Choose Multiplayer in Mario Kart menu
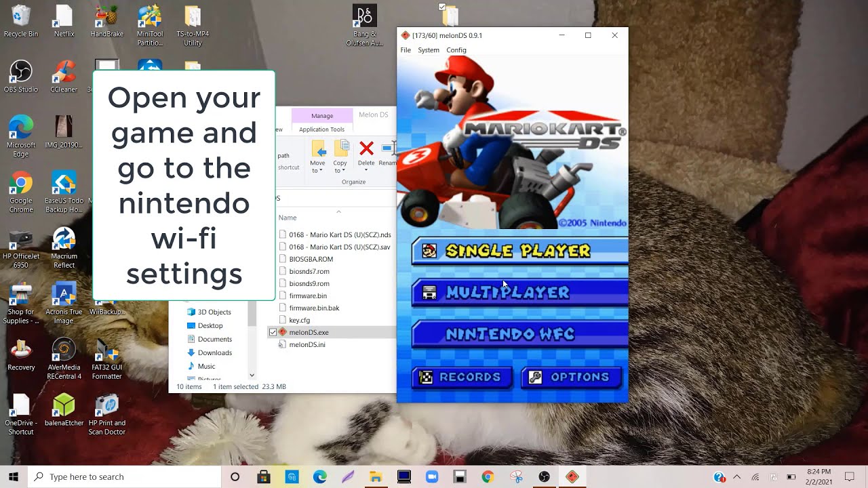Viewport: 868px width, 488px height. click(519, 292)
